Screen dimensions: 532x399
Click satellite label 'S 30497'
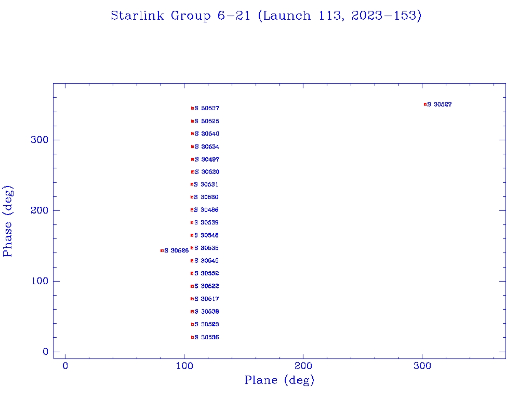pos(207,159)
